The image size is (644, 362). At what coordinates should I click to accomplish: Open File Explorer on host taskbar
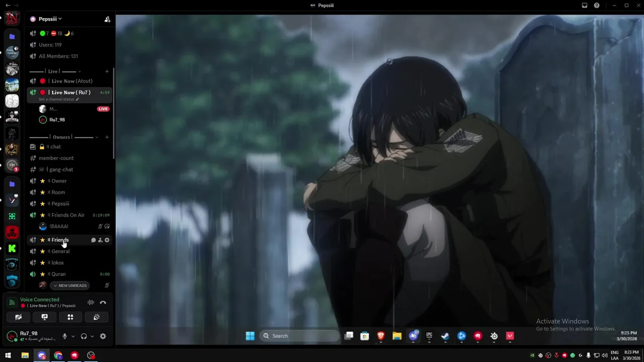point(25,355)
